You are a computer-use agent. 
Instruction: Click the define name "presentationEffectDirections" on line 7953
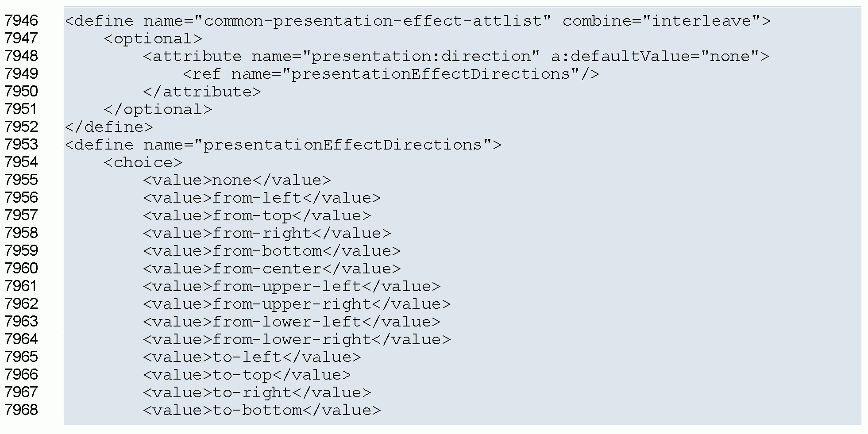342,145
